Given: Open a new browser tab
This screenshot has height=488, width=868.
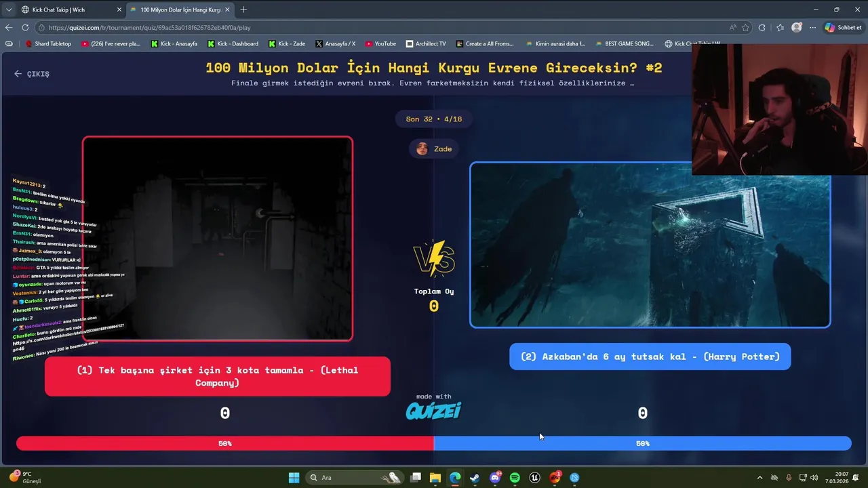Looking at the screenshot, I should [243, 9].
